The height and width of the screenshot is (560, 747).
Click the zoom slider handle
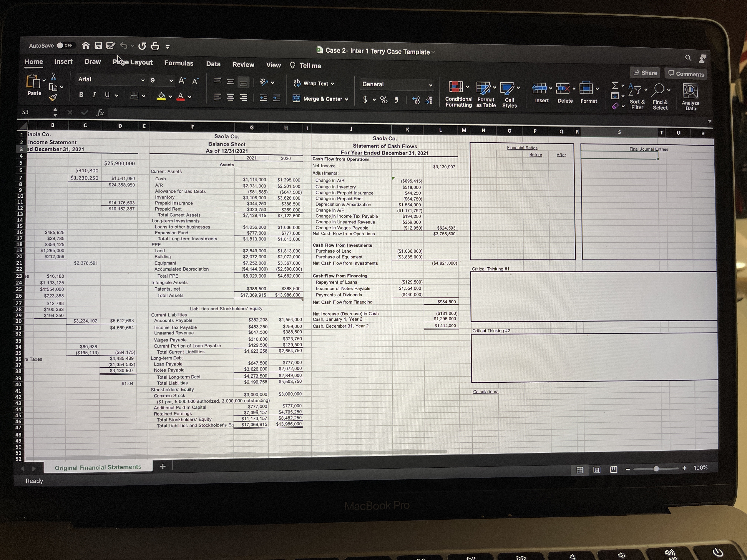click(656, 469)
